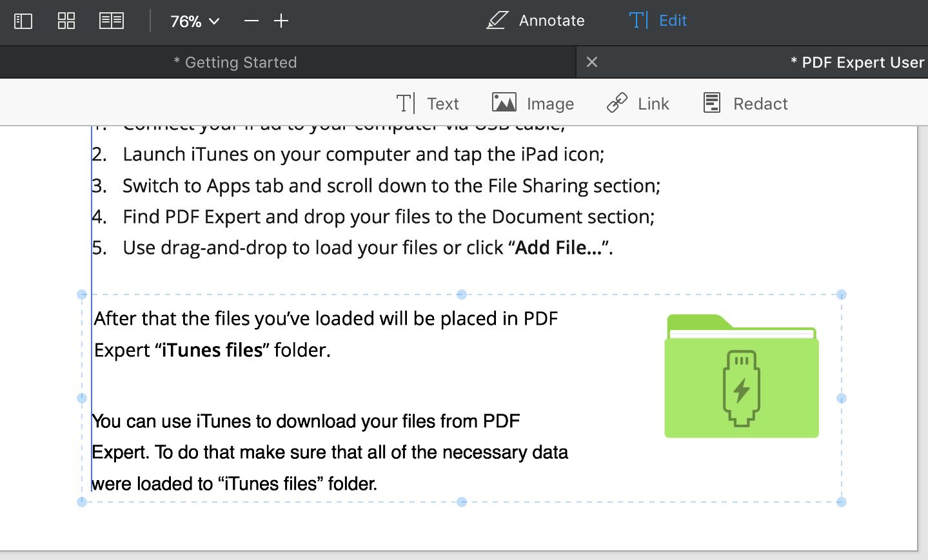Click the paragraph starting 'After that the files'

[x=326, y=334]
